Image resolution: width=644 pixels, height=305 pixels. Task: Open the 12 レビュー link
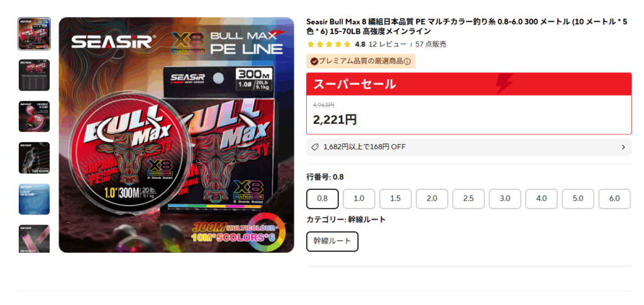(387, 44)
